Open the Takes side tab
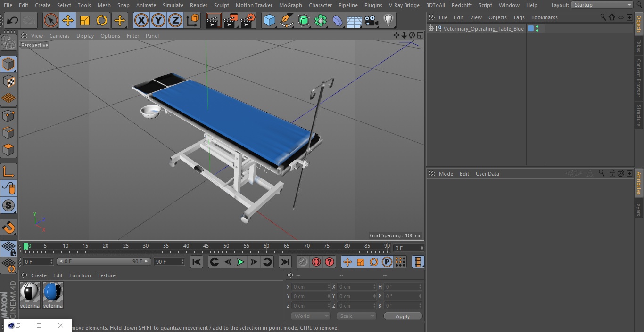 [639, 46]
